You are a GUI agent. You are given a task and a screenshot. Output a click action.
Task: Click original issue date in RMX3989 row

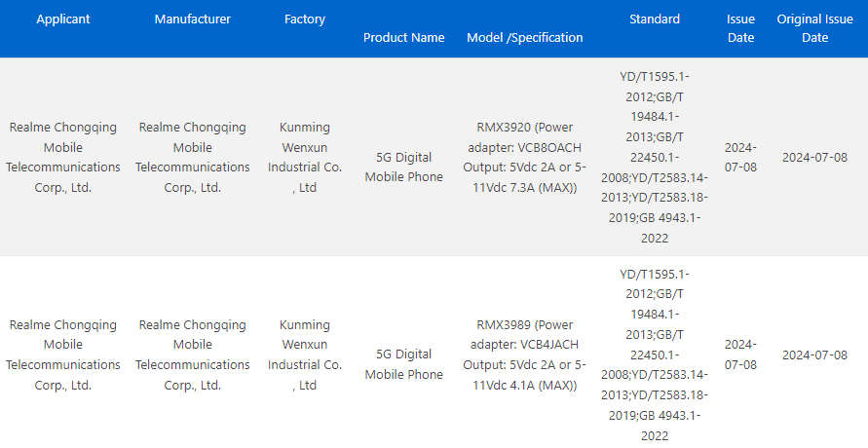point(814,355)
